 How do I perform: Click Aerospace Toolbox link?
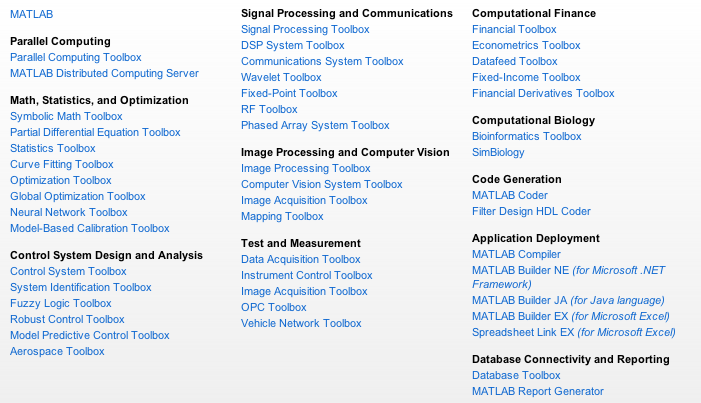(57, 352)
